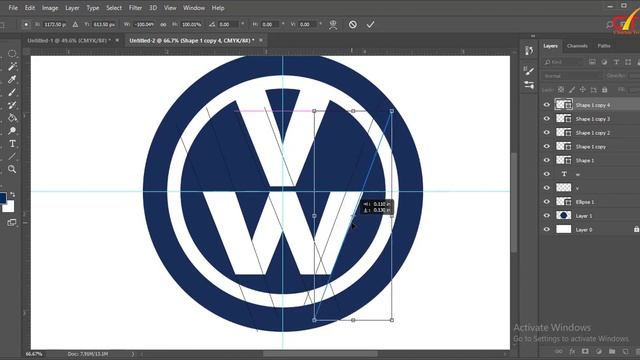Hide the v layer
Viewport: 640px width, 360px height.
(547, 188)
